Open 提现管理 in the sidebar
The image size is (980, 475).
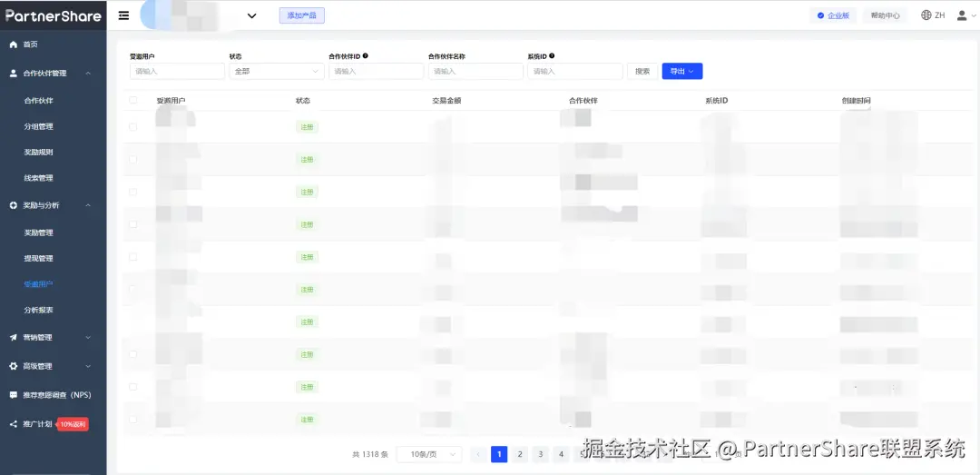point(39,259)
